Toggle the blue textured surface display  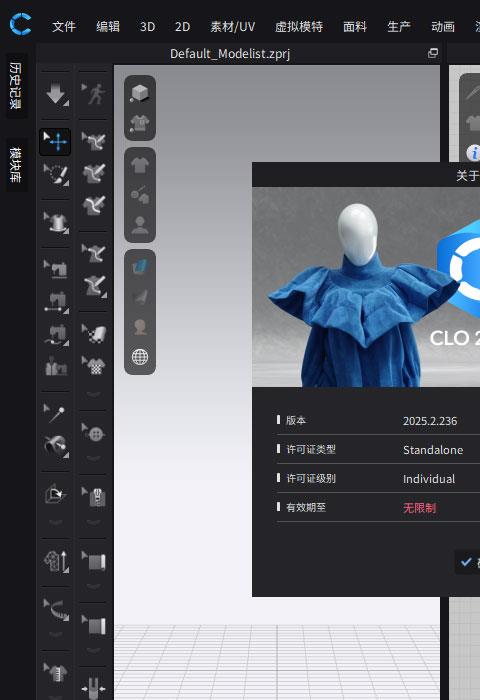(x=140, y=267)
